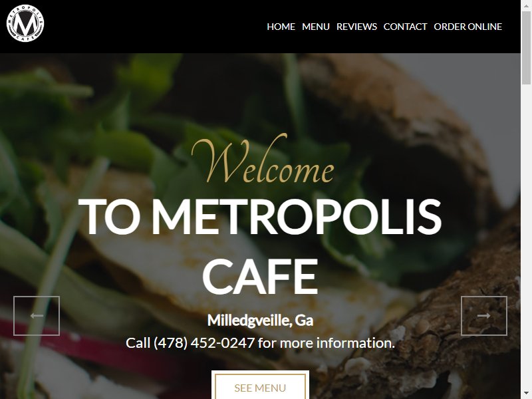Advance to next slide with right arrow

point(484,316)
